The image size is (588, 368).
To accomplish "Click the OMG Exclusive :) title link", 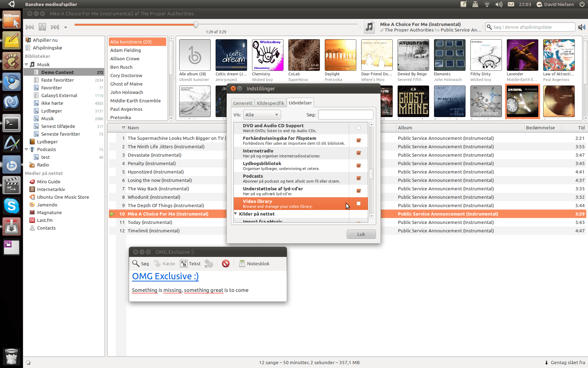I will (x=165, y=276).
